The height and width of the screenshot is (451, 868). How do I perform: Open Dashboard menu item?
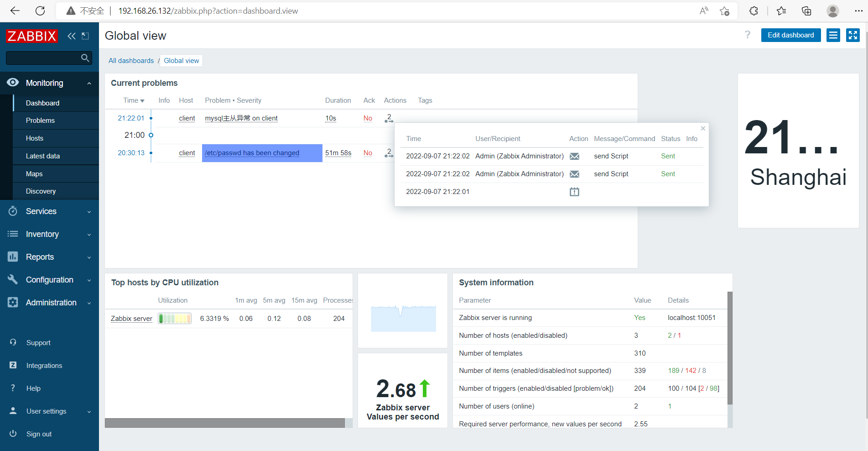click(42, 103)
